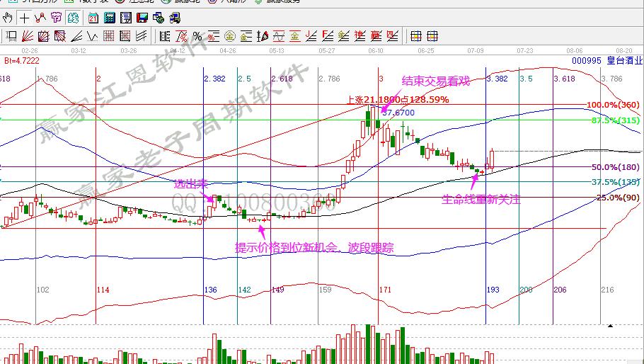Viewport: 644px width, 364px height.
Task: Click the rightmost yellow-red grid window icon
Action: [432, 36]
